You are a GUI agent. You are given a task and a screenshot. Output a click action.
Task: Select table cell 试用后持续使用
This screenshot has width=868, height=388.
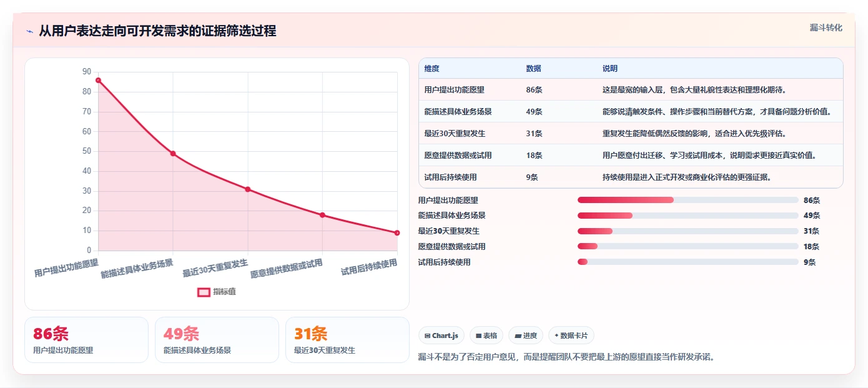point(450,177)
